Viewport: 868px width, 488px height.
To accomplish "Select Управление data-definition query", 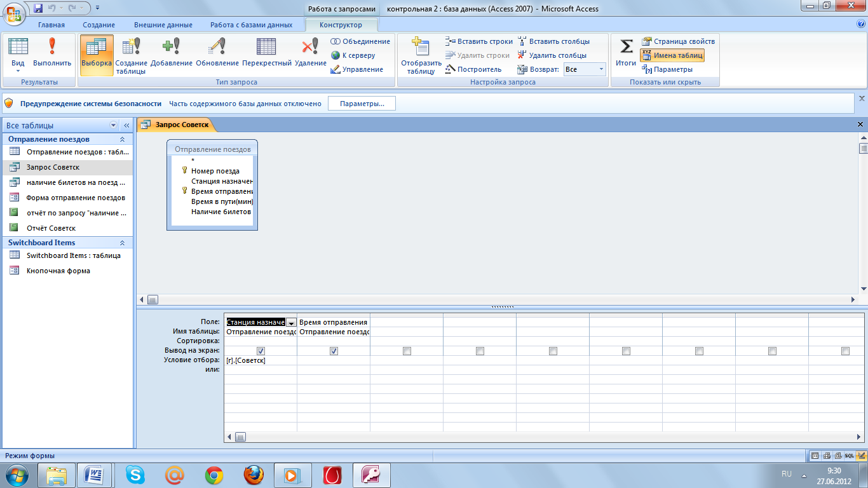I will (356, 69).
